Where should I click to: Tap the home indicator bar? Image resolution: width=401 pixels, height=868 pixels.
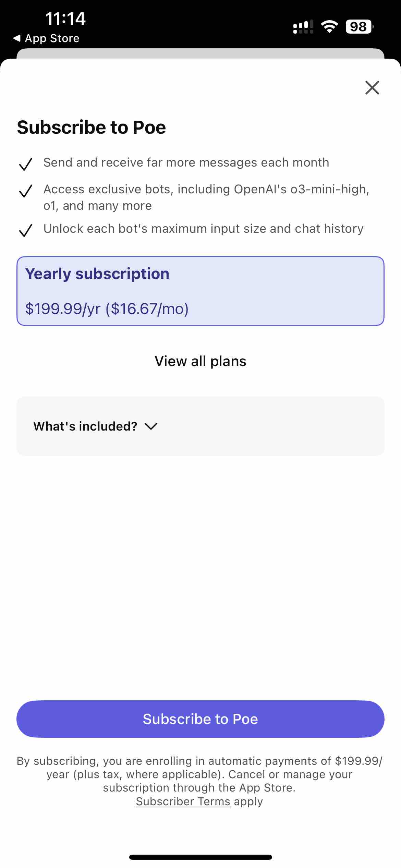[x=200, y=857]
